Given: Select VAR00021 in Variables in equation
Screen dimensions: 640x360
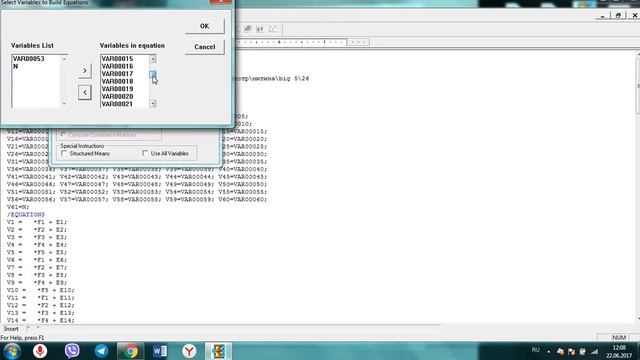Looking at the screenshot, I should 117,104.
